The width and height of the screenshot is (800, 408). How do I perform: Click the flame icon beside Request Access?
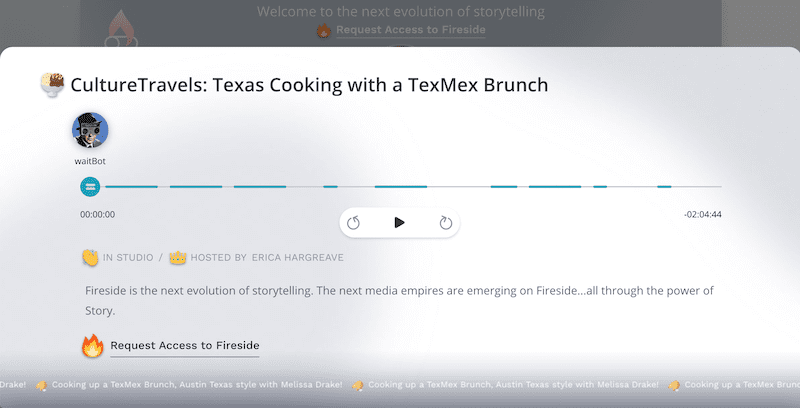coord(93,346)
